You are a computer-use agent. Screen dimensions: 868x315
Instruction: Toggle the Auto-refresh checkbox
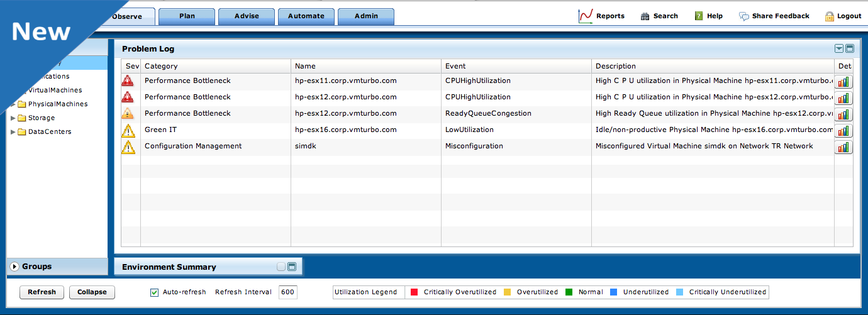tap(154, 292)
